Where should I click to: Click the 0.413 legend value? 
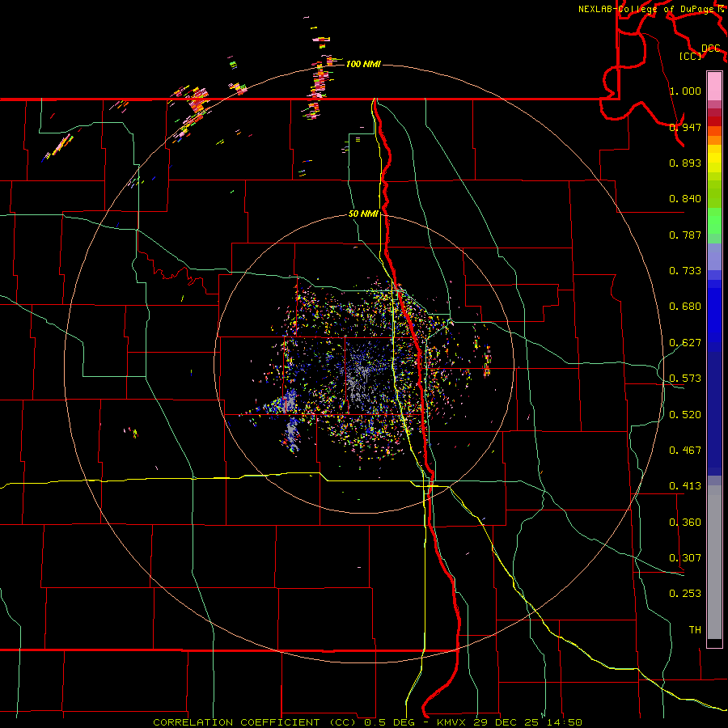[x=685, y=486]
